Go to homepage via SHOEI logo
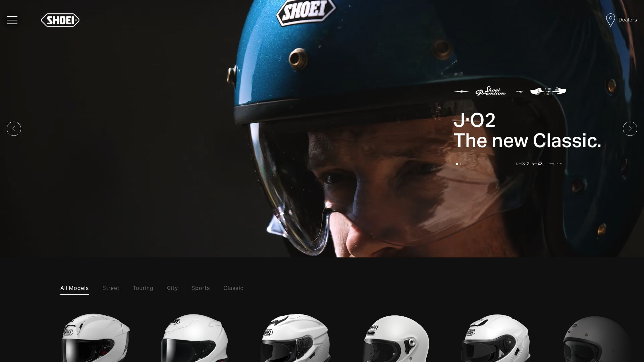Image resolution: width=644 pixels, height=362 pixels. 60,20
